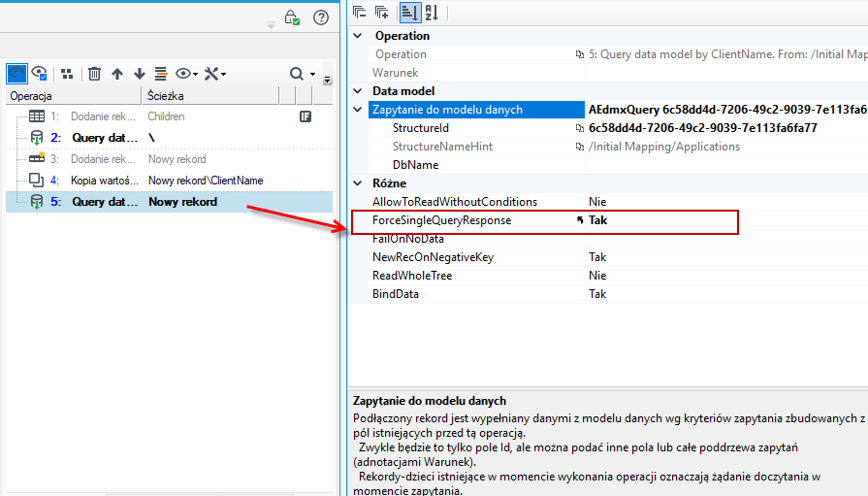Click the Operacja column header
Image resolution: width=868 pixels, height=496 pixels.
74,96
